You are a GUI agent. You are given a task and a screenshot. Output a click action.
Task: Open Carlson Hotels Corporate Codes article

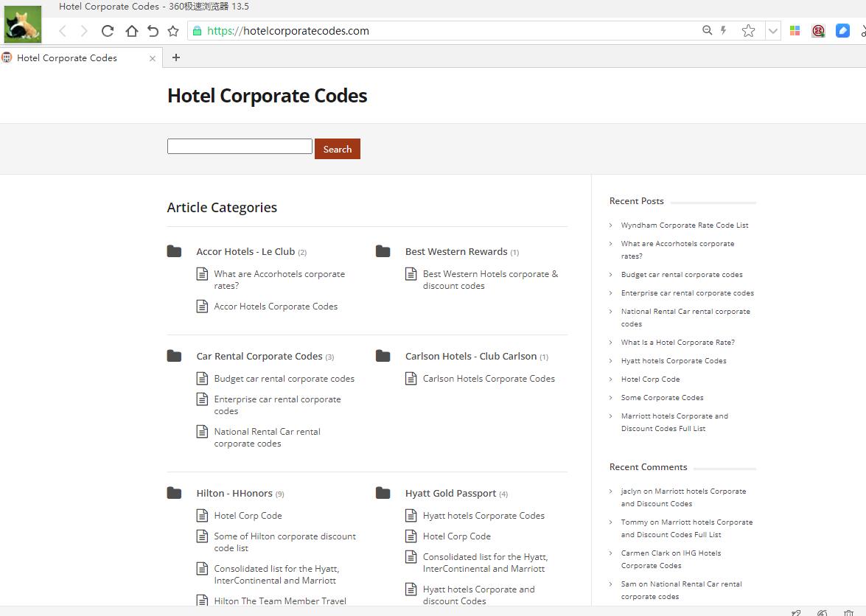[x=489, y=379]
